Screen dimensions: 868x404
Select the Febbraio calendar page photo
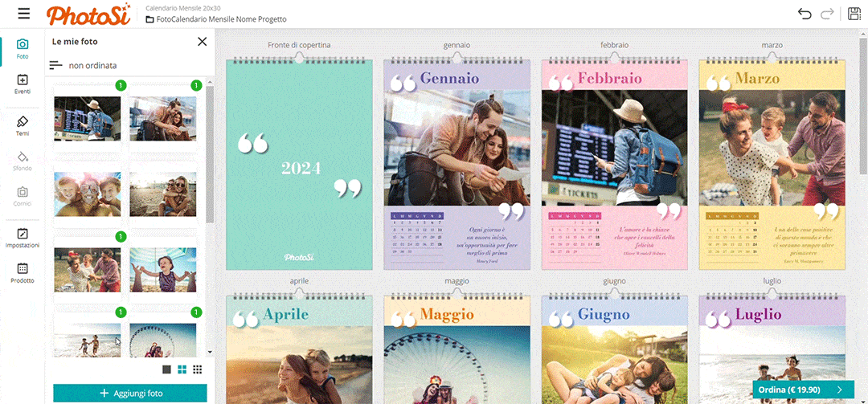(x=615, y=148)
